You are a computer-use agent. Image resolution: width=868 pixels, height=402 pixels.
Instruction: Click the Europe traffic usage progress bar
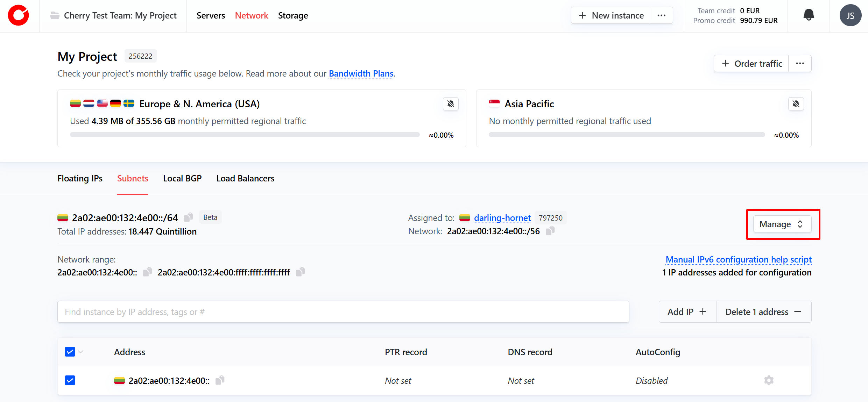tap(245, 135)
